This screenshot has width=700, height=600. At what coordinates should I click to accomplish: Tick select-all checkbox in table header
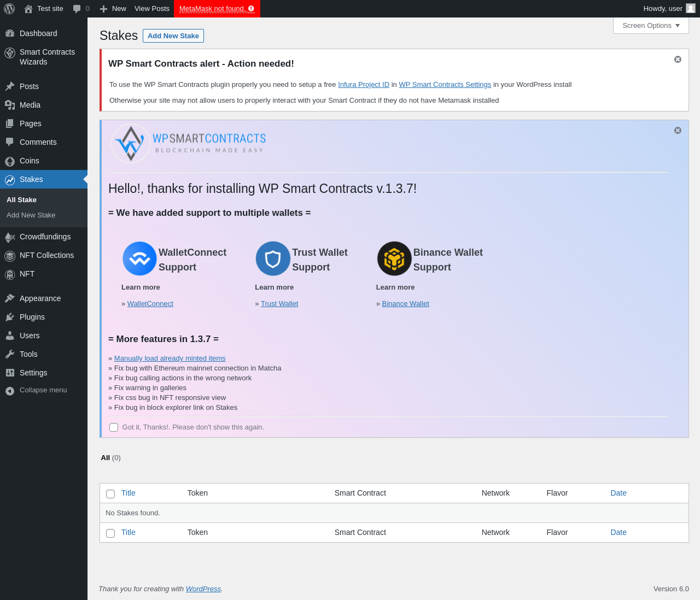tap(110, 494)
